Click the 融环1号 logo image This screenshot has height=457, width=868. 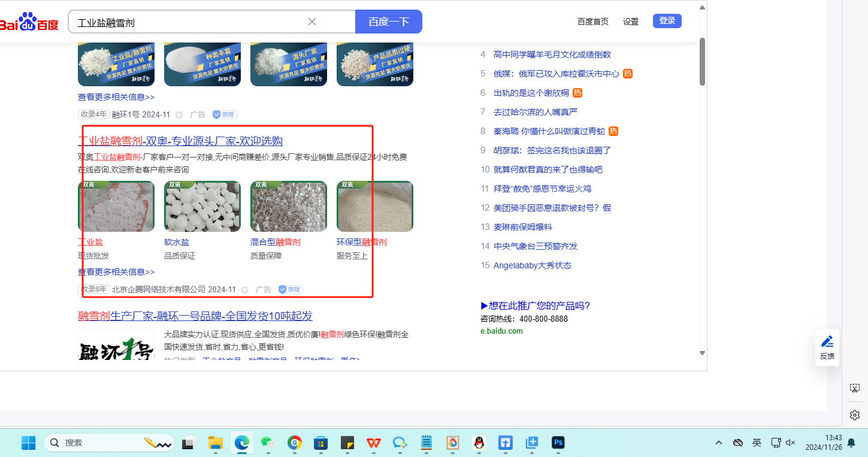(x=116, y=345)
